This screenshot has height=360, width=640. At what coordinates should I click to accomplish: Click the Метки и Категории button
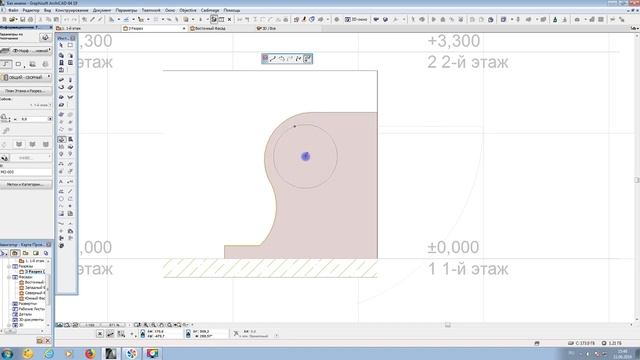click(x=26, y=184)
